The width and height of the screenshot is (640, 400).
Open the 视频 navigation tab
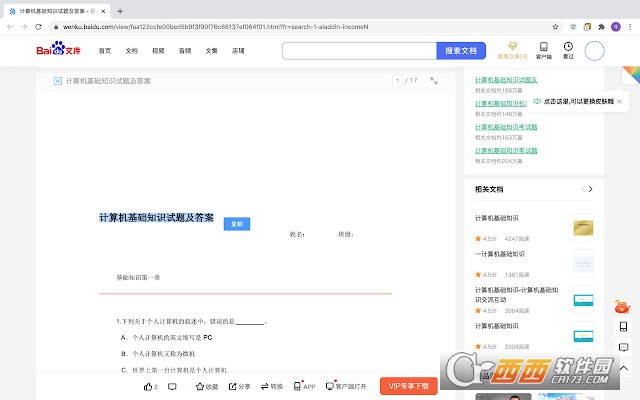point(158,50)
